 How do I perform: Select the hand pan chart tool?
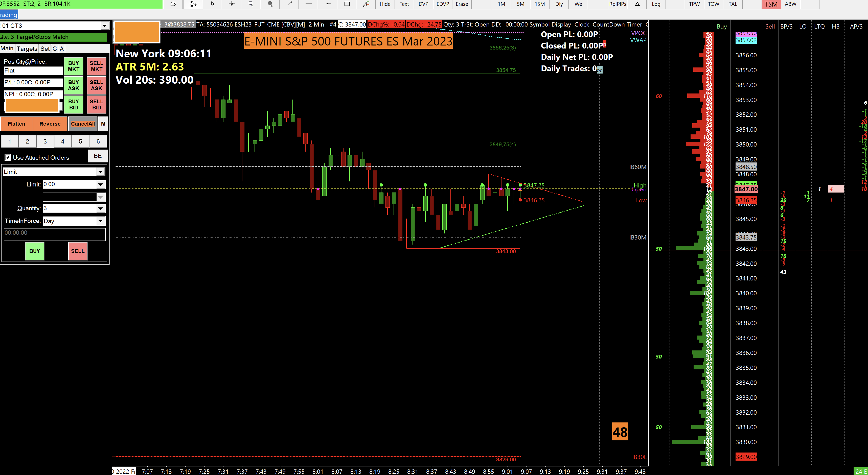(x=193, y=4)
